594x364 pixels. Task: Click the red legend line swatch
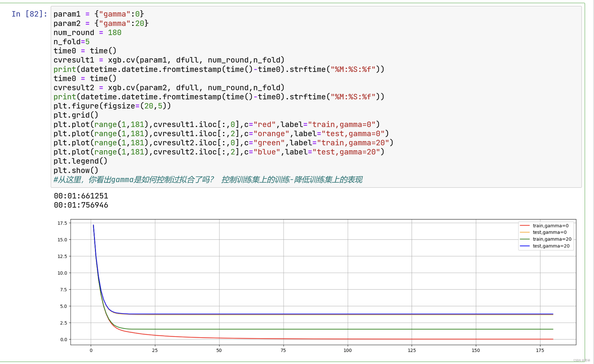coord(525,226)
